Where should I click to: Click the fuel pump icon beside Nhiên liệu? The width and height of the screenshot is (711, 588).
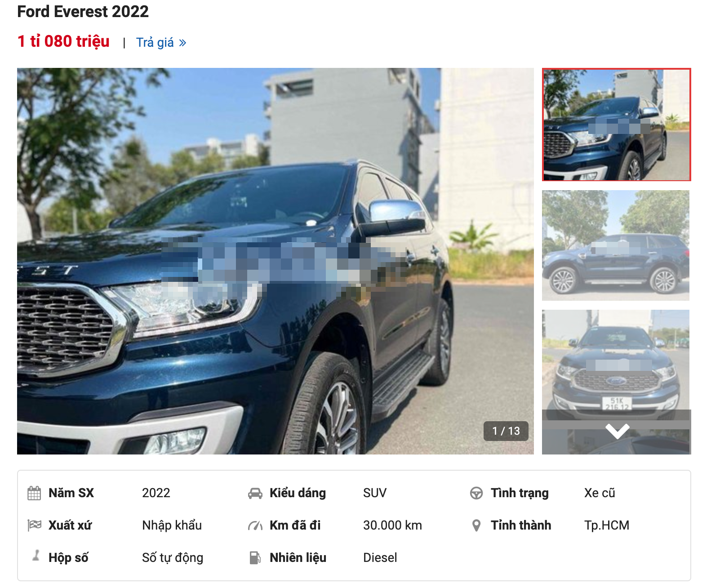255,557
